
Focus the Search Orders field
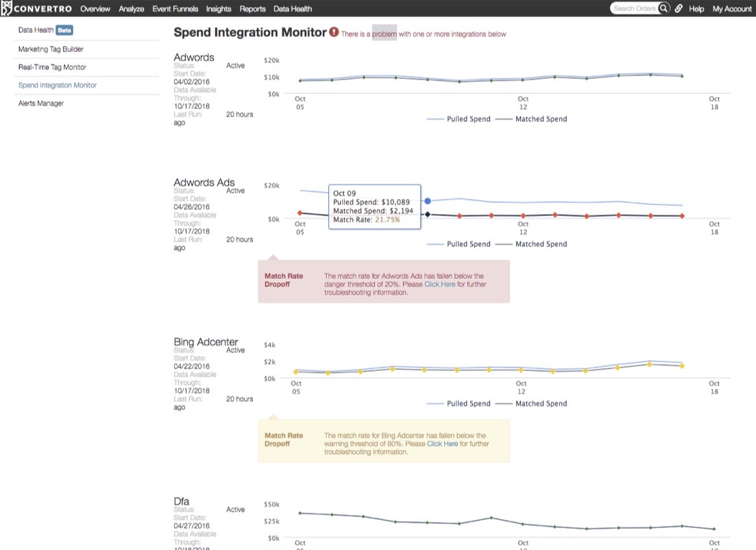pos(634,8)
